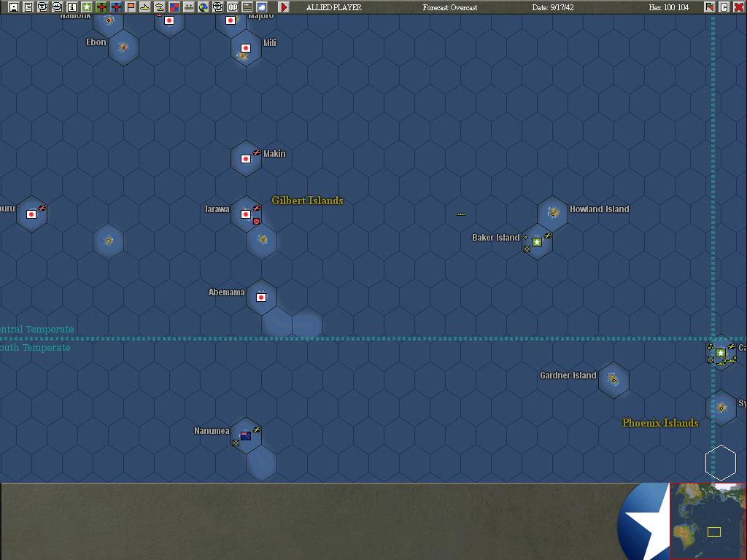Click the "Baker Island" name label

click(x=495, y=238)
